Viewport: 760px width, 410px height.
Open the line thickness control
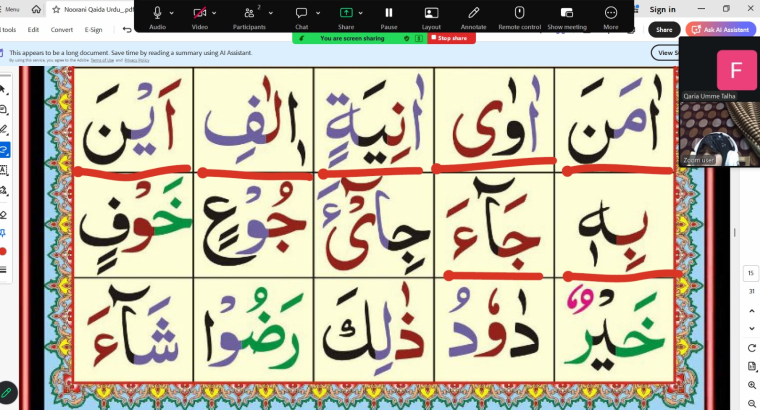tap(3, 269)
